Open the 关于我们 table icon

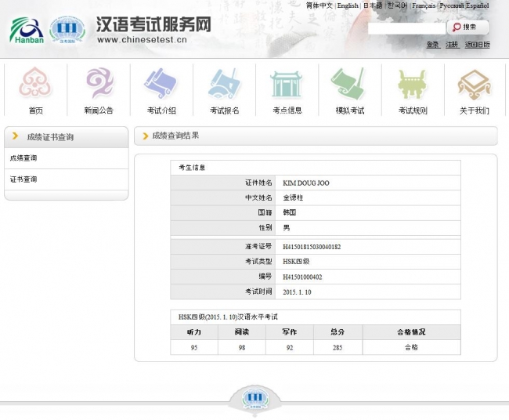475,85
